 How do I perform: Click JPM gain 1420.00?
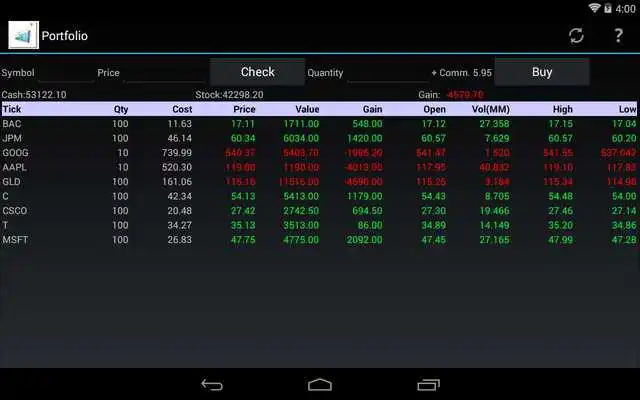point(365,138)
